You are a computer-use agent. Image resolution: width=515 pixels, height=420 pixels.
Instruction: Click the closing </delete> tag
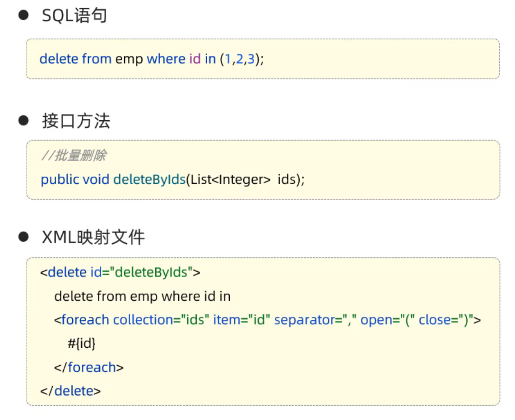(x=70, y=391)
